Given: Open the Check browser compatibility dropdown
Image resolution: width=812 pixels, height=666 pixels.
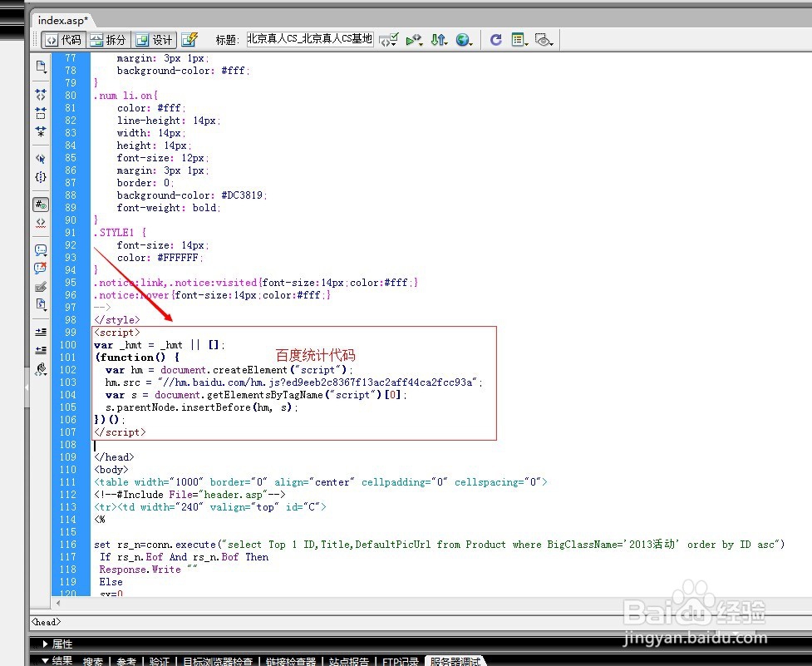Looking at the screenshot, I should [x=414, y=40].
